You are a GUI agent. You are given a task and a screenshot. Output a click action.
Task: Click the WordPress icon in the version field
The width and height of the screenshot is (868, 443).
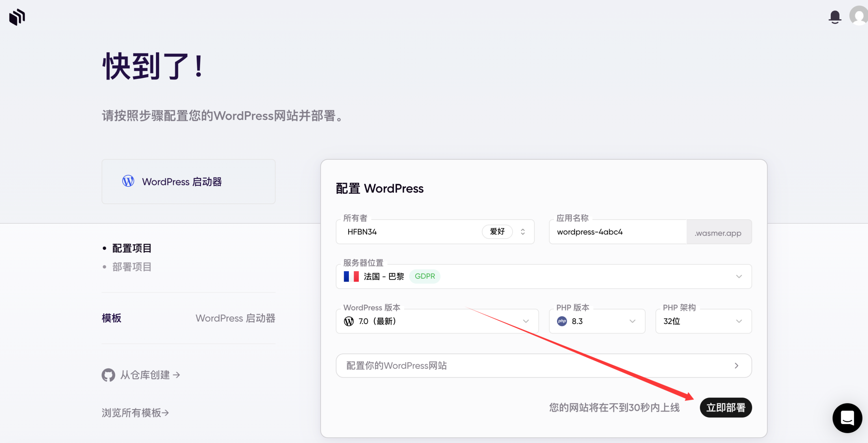click(x=349, y=321)
